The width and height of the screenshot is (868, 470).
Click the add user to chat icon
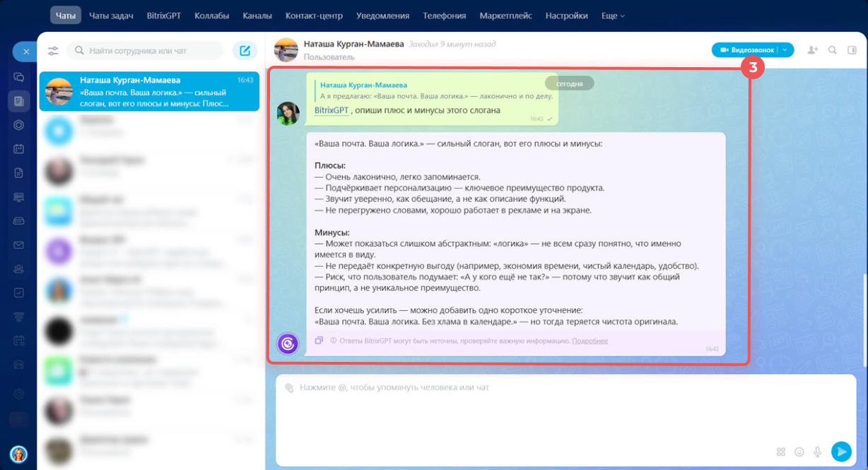coord(813,50)
